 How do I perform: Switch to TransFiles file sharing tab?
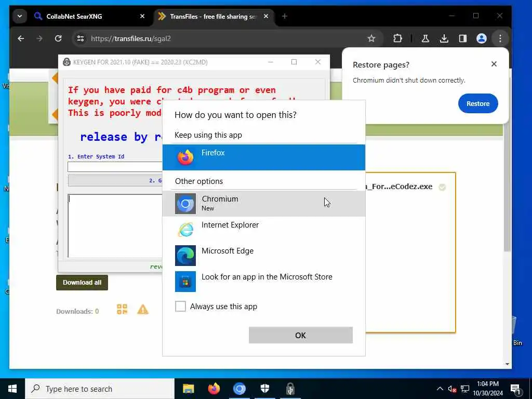(212, 16)
